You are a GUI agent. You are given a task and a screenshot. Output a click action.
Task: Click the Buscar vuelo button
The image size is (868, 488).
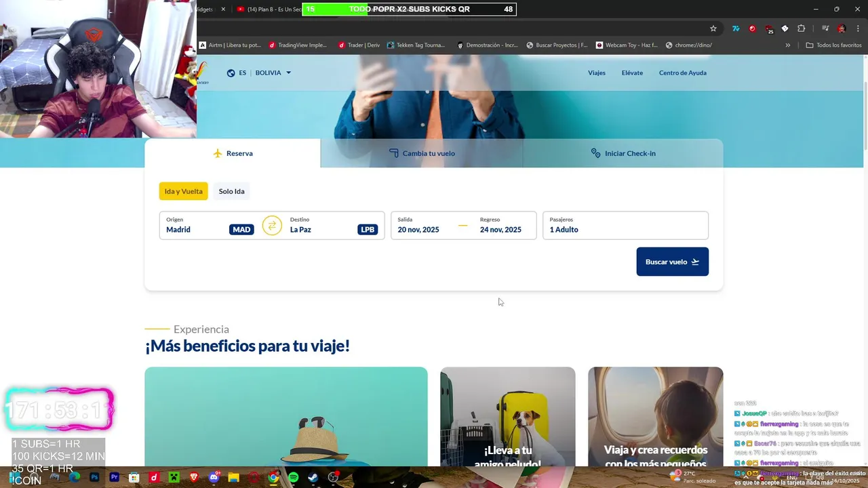click(673, 262)
